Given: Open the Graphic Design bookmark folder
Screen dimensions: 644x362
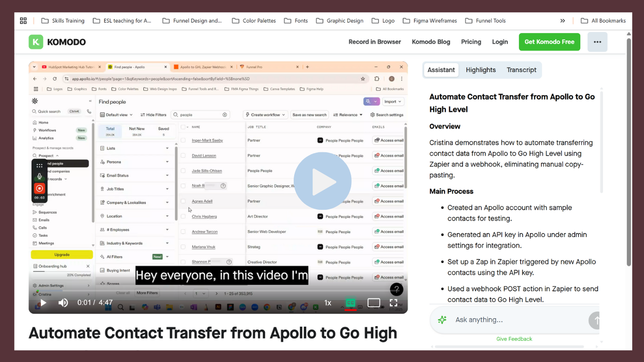Looking at the screenshot, I should tap(339, 21).
